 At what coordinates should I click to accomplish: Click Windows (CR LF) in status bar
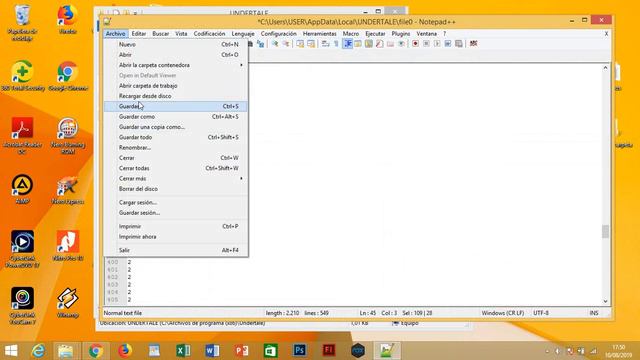tap(502, 313)
